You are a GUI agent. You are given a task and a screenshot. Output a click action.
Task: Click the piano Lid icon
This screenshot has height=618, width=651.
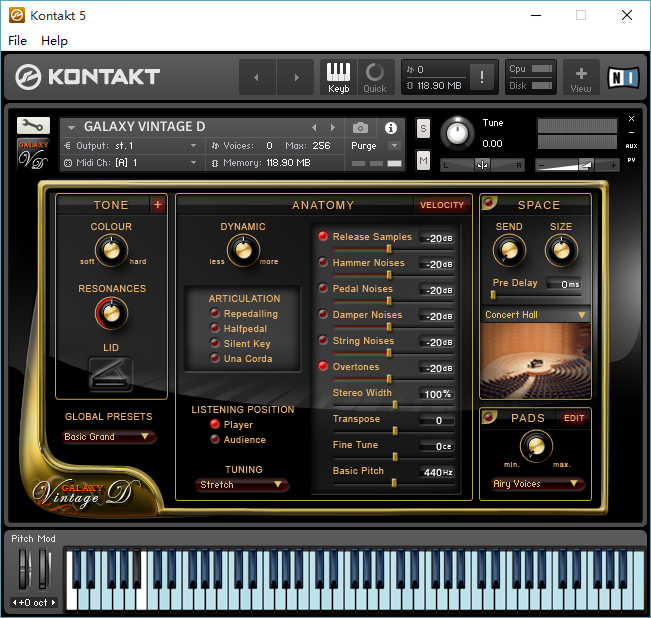point(110,374)
